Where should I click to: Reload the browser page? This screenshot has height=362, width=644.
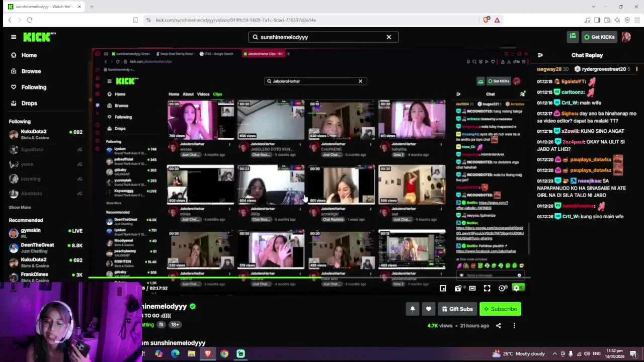(x=30, y=20)
